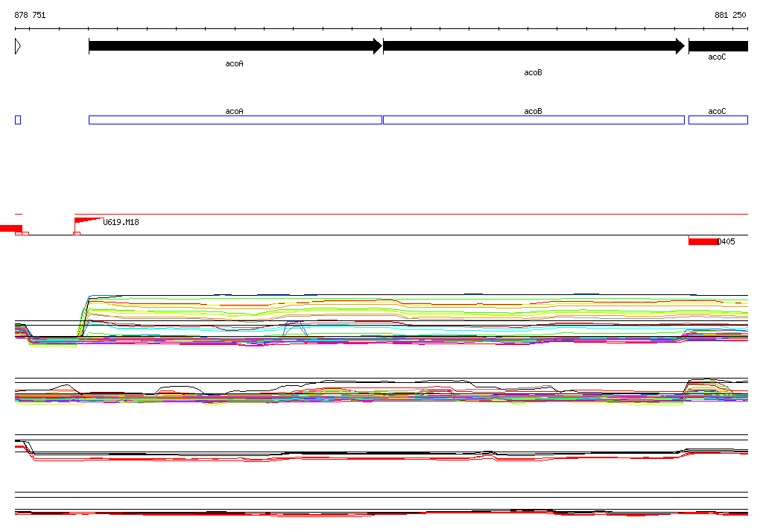The width and height of the screenshot is (763, 532).
Task: Click the acoC black gene bar
Action: pos(718,46)
